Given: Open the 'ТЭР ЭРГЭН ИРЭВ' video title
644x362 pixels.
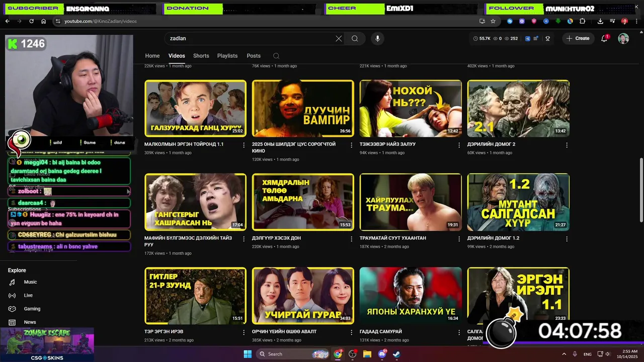Looking at the screenshot, I should 164,332.
